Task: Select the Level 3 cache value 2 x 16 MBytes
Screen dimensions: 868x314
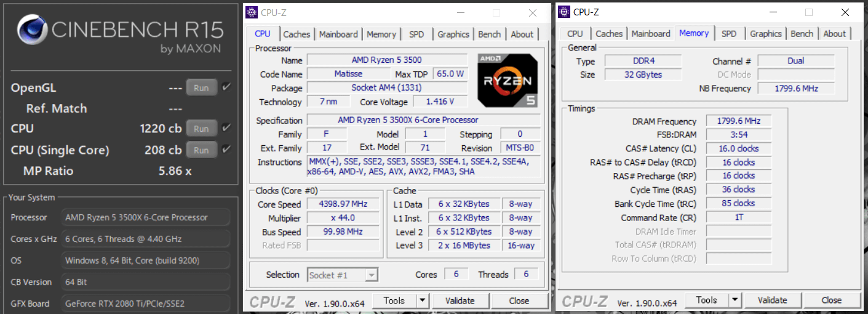Action: coord(464,245)
